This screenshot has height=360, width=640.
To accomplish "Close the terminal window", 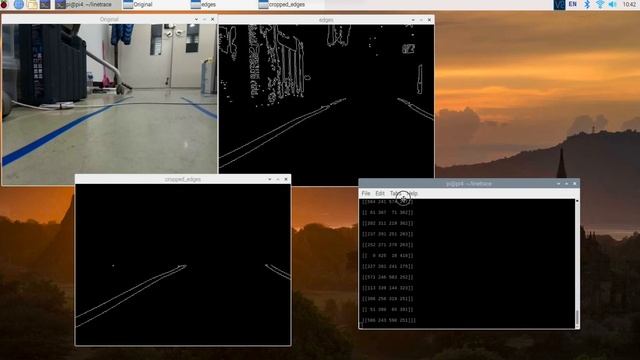I will 575,184.
